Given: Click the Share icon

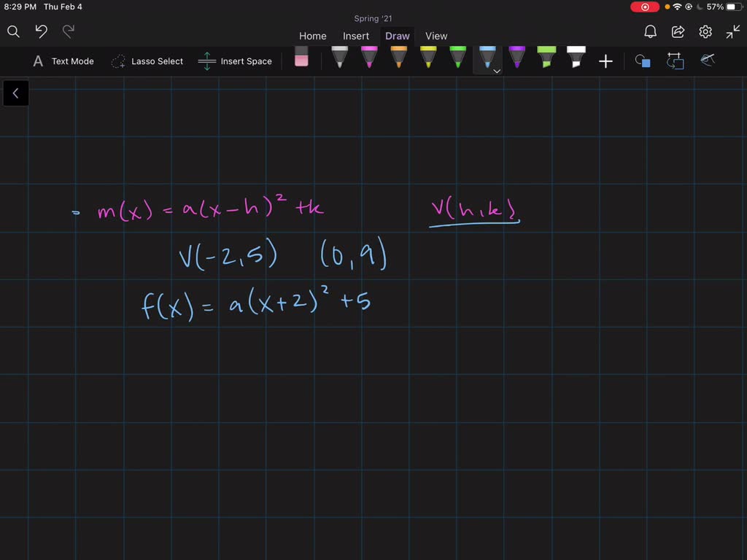Looking at the screenshot, I should pos(677,31).
